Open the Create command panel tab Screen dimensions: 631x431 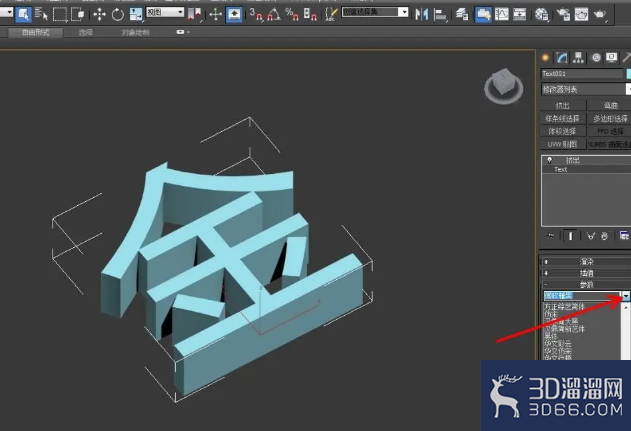point(546,58)
